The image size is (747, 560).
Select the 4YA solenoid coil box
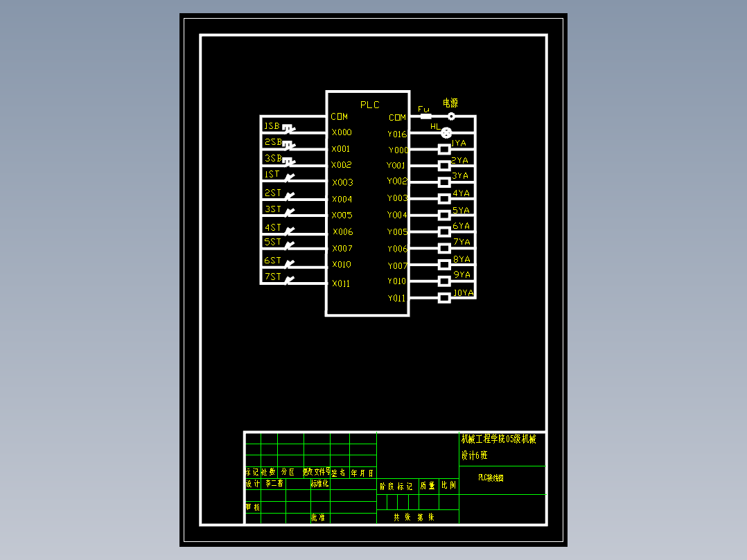444,199
